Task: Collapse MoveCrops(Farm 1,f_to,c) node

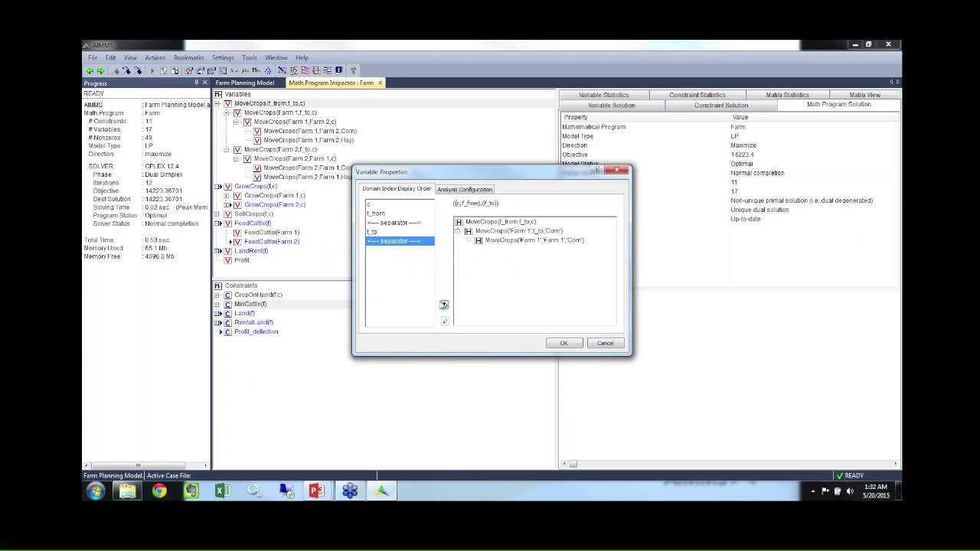Action: click(x=227, y=112)
